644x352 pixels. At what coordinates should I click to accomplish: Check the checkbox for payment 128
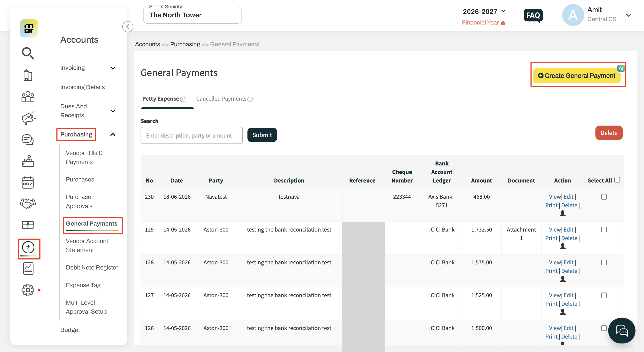[604, 262]
